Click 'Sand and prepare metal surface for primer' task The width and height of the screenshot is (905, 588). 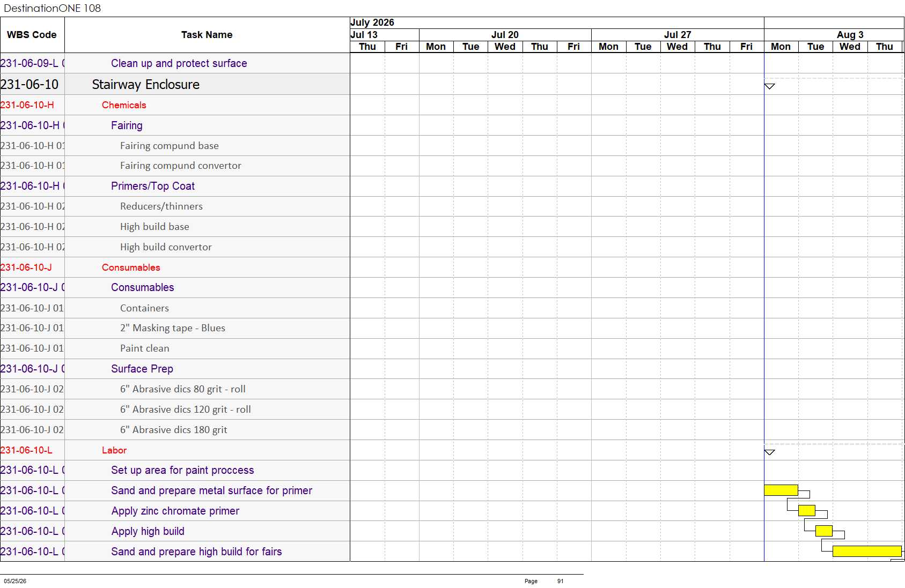(x=211, y=490)
